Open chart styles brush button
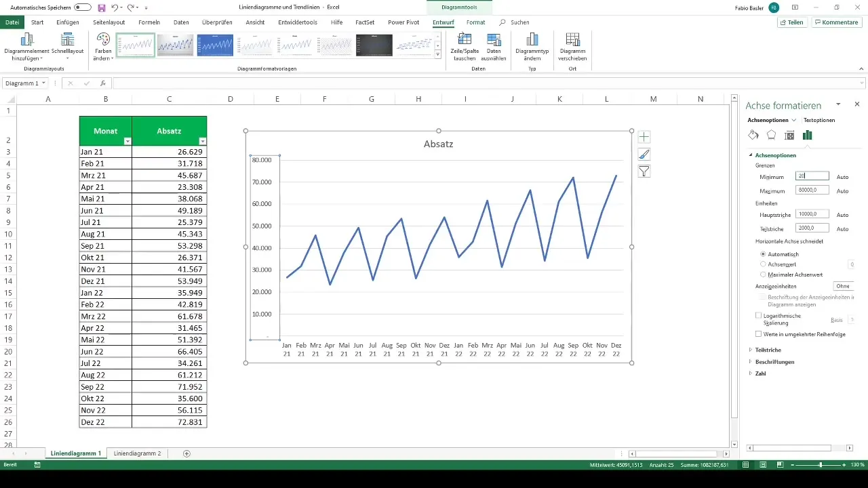The width and height of the screenshot is (868, 488). click(x=644, y=155)
